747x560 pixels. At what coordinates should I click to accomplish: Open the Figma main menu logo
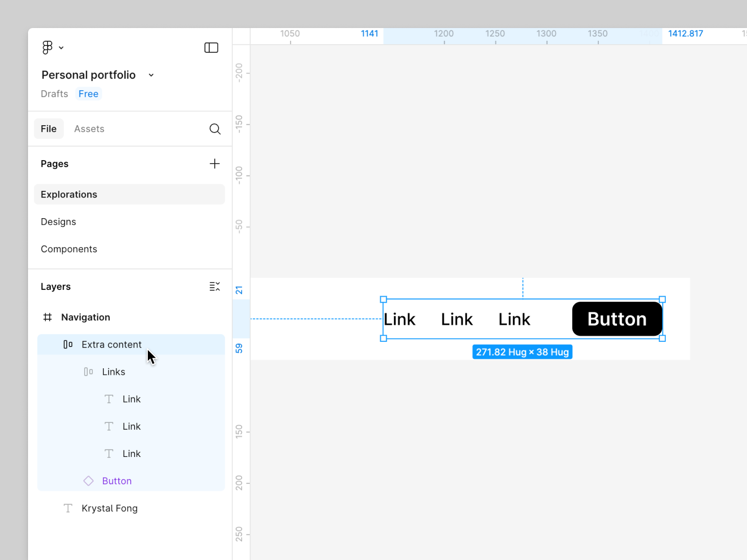tap(47, 47)
